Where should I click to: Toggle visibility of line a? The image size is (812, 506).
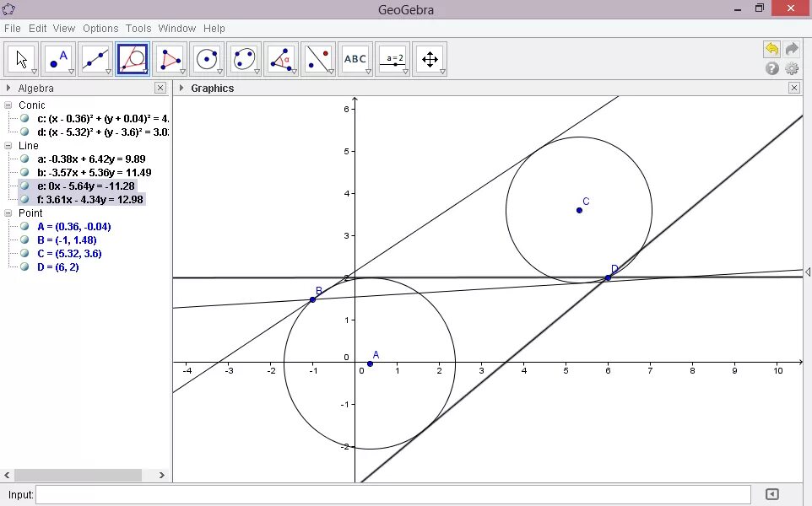click(24, 159)
